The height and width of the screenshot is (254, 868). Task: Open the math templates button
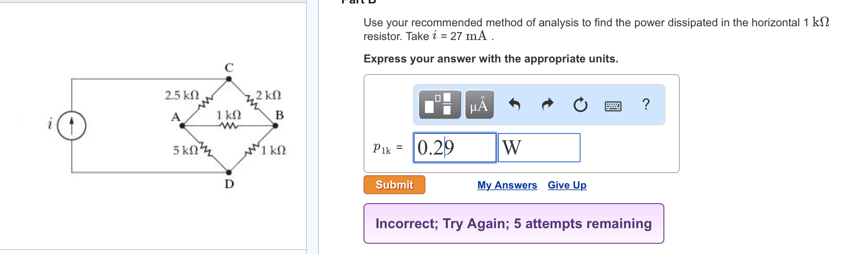[439, 104]
